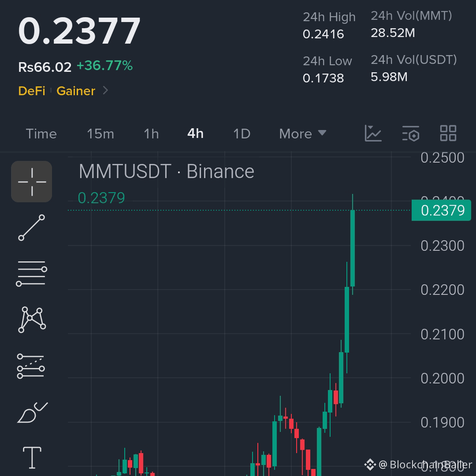
Task: Click the 0.1900 price axis label
Action: click(443, 423)
